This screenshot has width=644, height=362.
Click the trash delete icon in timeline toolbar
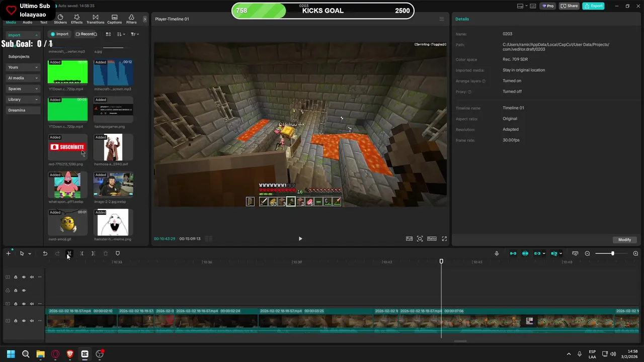coord(106,253)
